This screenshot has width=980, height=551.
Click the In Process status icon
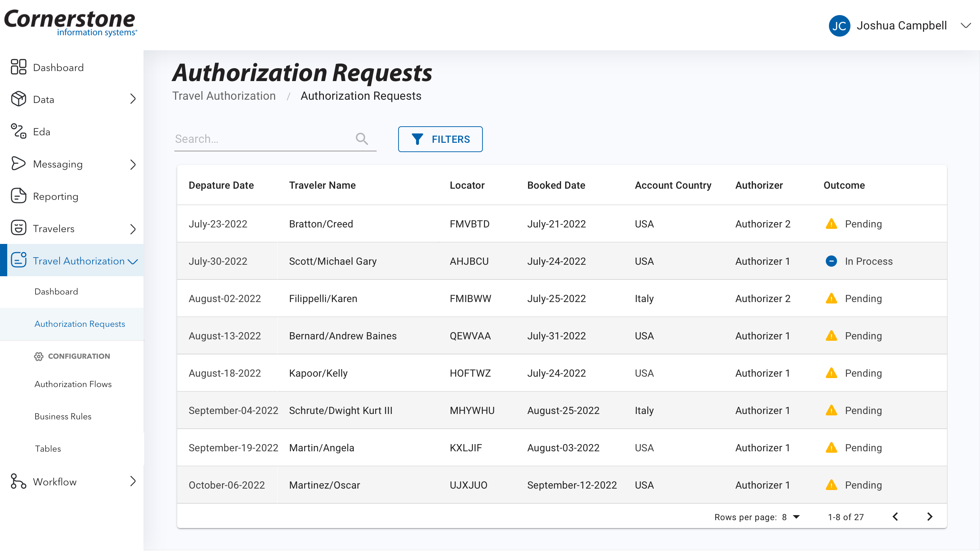[831, 261]
